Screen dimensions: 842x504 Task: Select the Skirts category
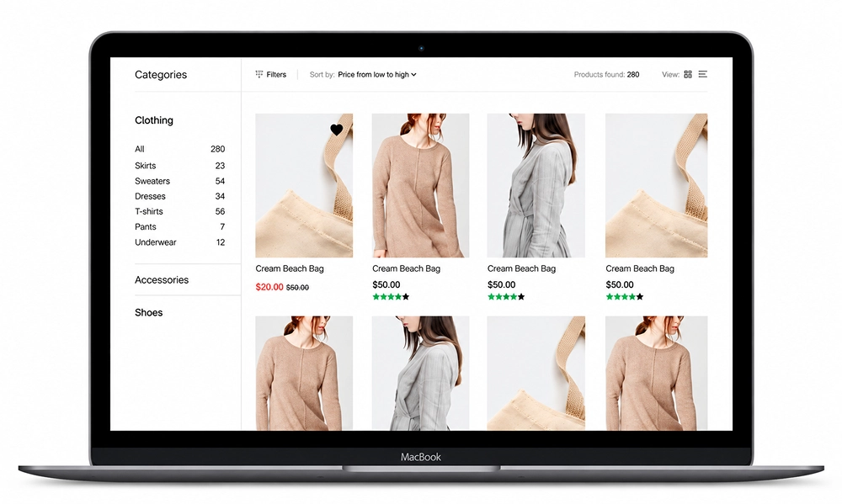[x=145, y=165]
